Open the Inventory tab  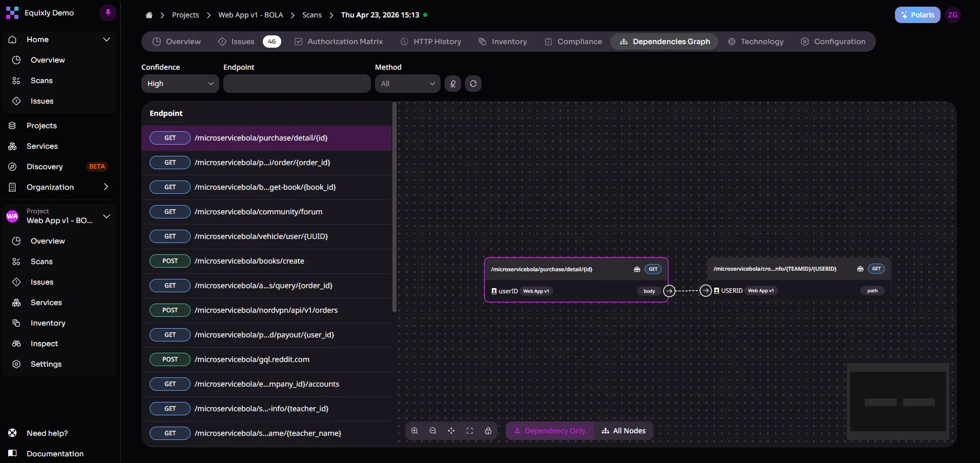(x=503, y=42)
